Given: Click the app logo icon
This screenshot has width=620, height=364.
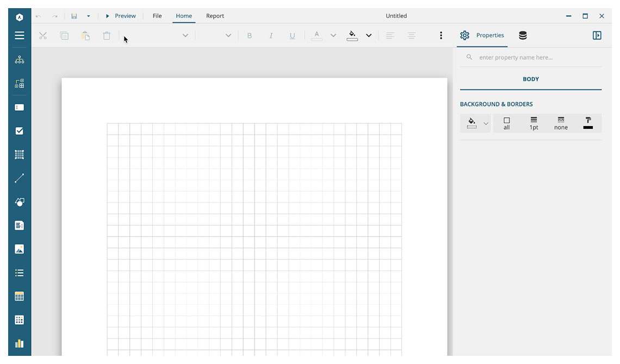Looking at the screenshot, I should 20,17.
